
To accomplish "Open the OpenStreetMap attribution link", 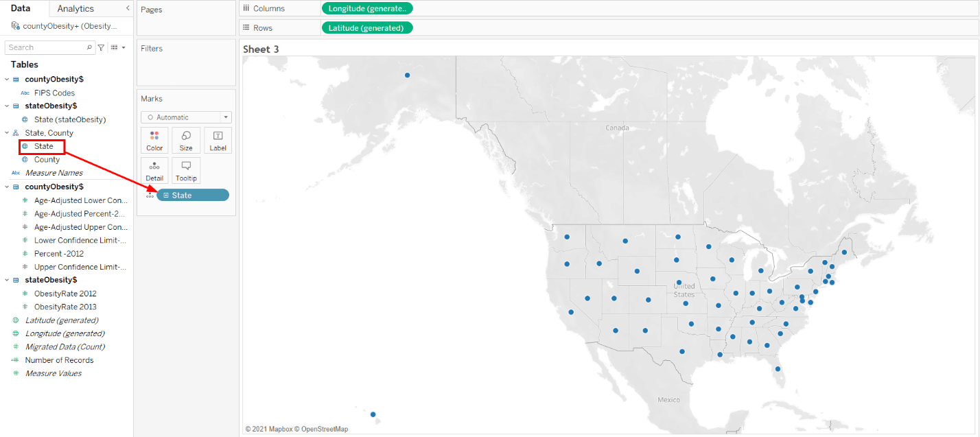I will tap(323, 428).
